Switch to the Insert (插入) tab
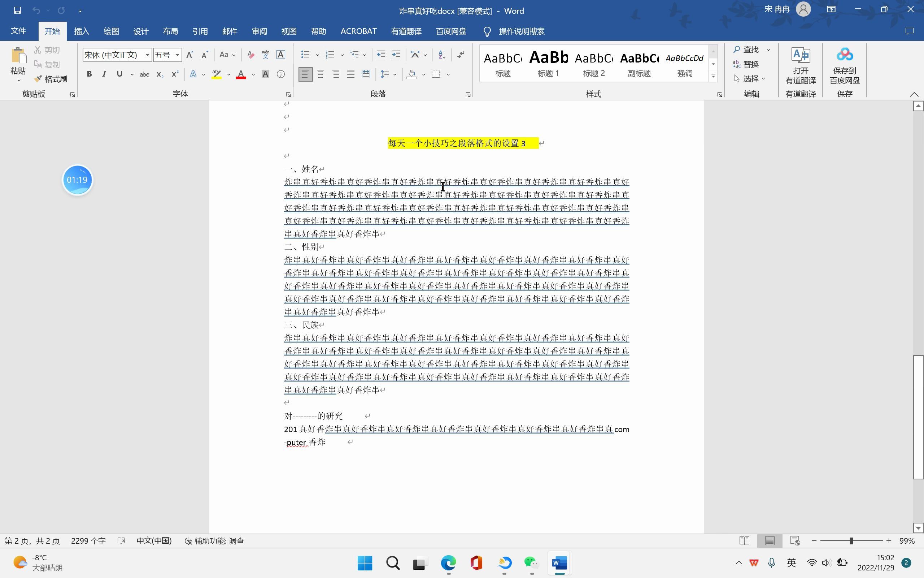This screenshot has width=924, height=578. click(x=82, y=31)
